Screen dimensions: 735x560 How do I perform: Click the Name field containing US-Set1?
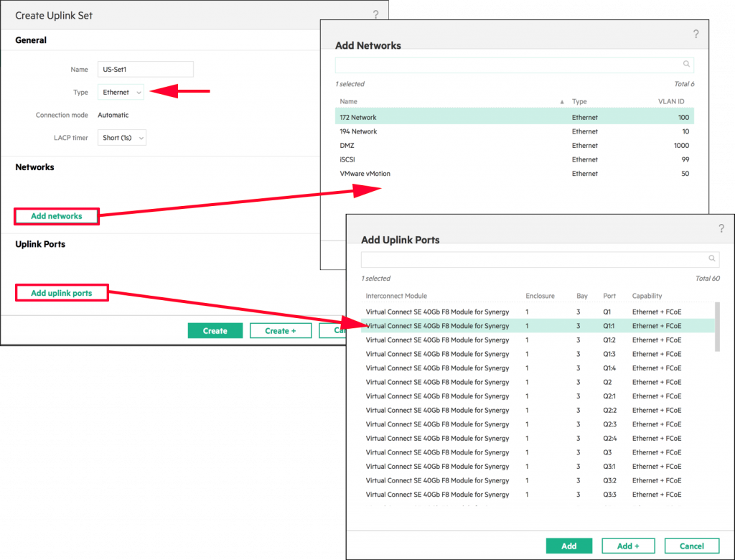click(x=145, y=69)
